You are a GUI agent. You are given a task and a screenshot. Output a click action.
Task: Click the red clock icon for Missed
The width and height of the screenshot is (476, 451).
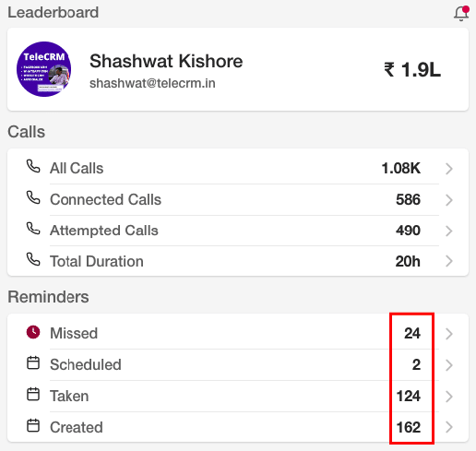pos(33,332)
